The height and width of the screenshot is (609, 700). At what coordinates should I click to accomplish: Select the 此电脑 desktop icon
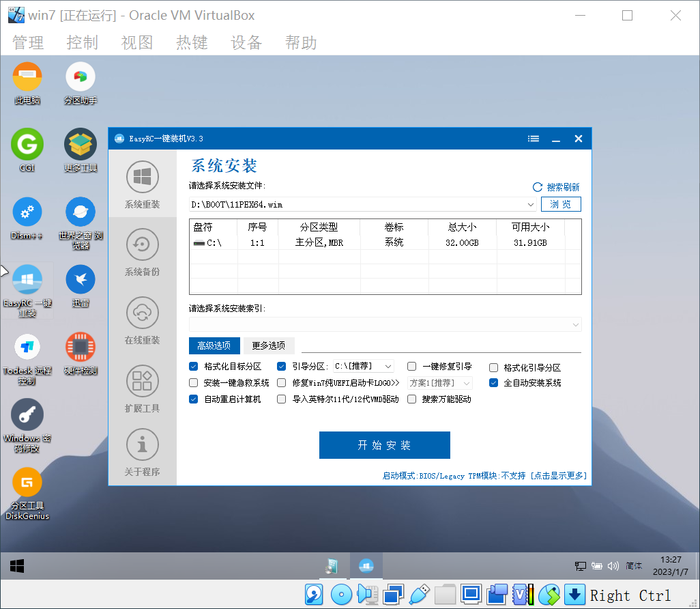point(27,83)
